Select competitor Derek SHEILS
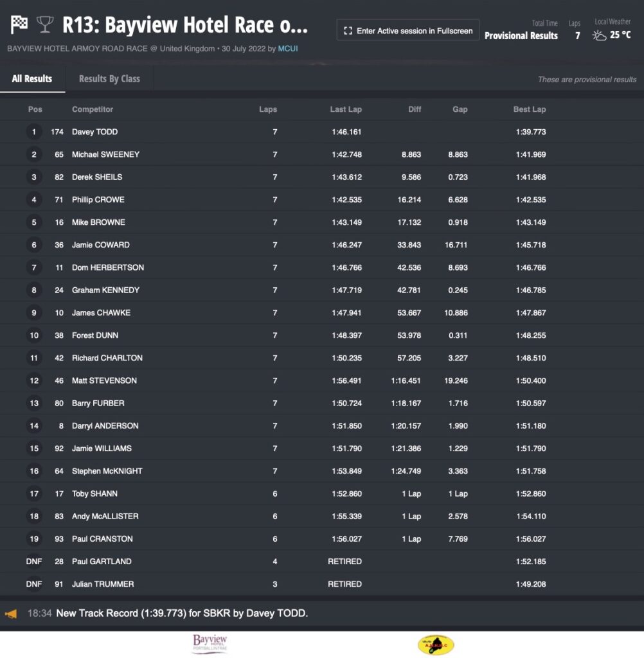Screen dimensions: 644x658 (x=97, y=177)
